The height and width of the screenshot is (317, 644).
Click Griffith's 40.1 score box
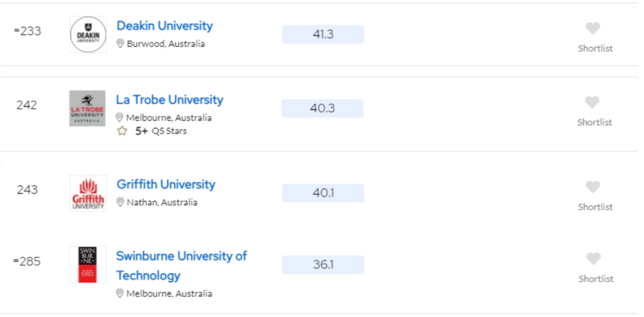(x=323, y=193)
